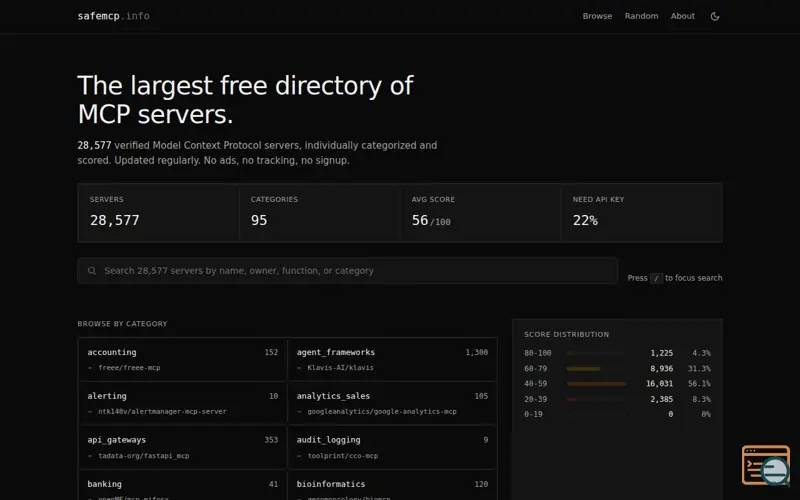This screenshot has height=500, width=800.
Task: Click the 16,031 count in score distribution
Action: 659,384
